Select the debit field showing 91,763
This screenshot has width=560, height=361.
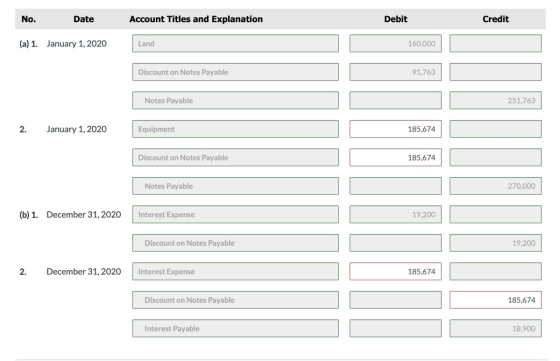click(x=395, y=72)
